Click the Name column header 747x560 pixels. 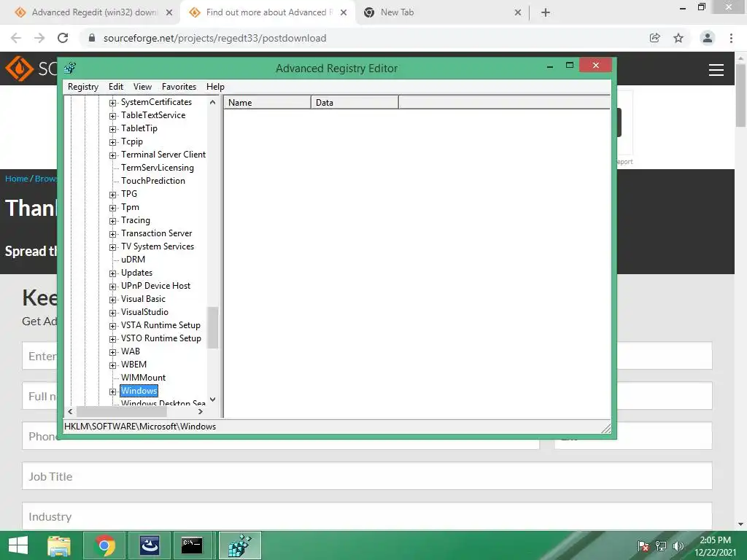click(x=267, y=102)
